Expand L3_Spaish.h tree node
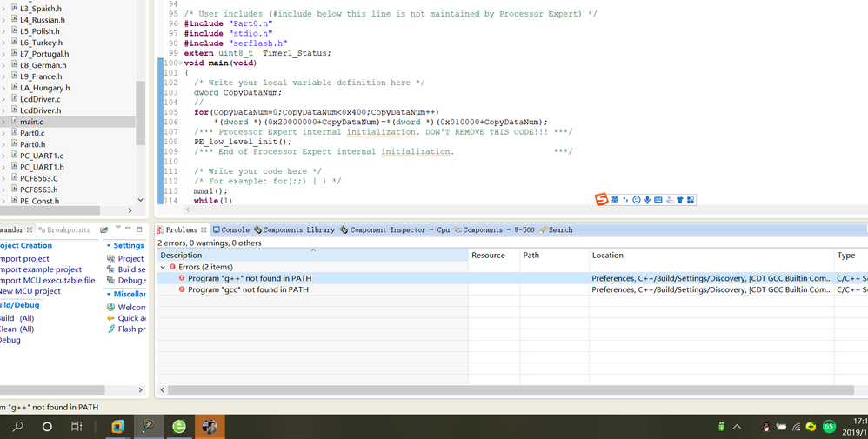868x439 pixels. (3, 9)
